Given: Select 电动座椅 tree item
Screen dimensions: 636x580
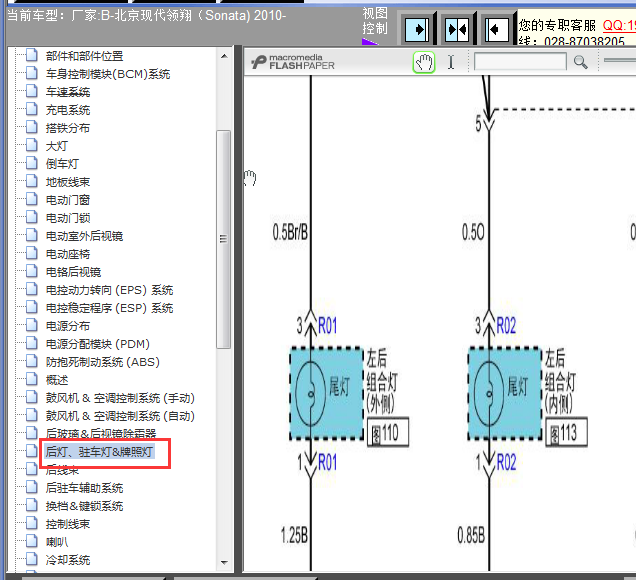Looking at the screenshot, I should (x=68, y=254).
